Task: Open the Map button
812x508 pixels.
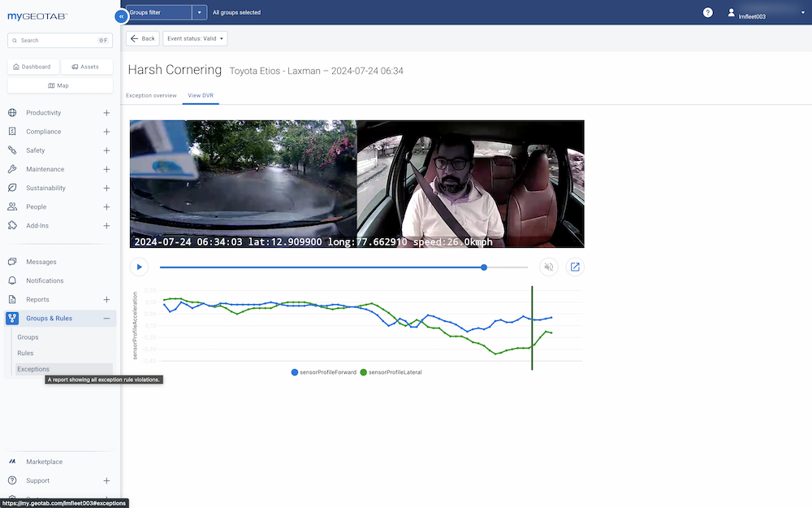Action: [x=58, y=85]
